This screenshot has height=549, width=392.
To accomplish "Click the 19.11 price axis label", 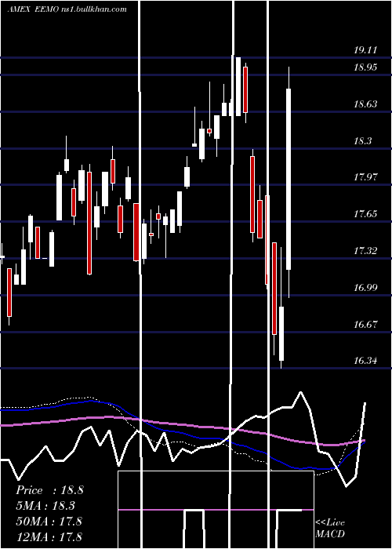I will 365,50.
